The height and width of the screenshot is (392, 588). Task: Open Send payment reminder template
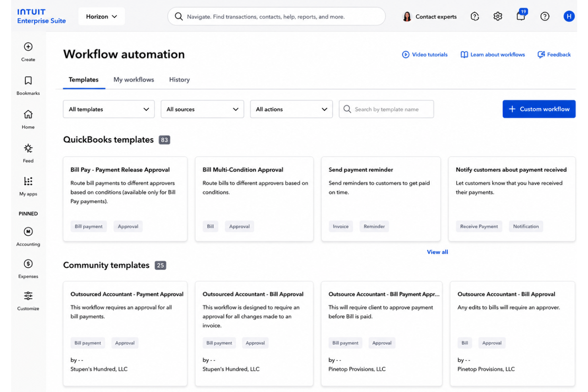tap(381, 199)
